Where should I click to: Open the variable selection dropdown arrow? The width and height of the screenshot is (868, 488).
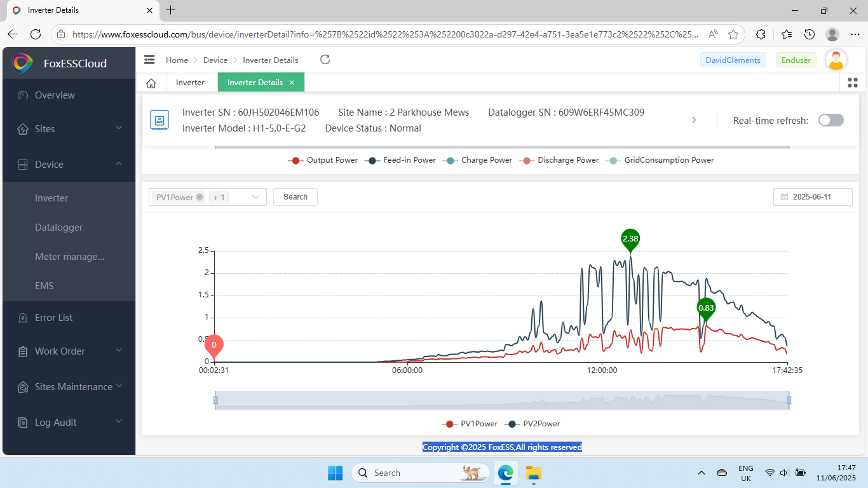[x=255, y=197]
